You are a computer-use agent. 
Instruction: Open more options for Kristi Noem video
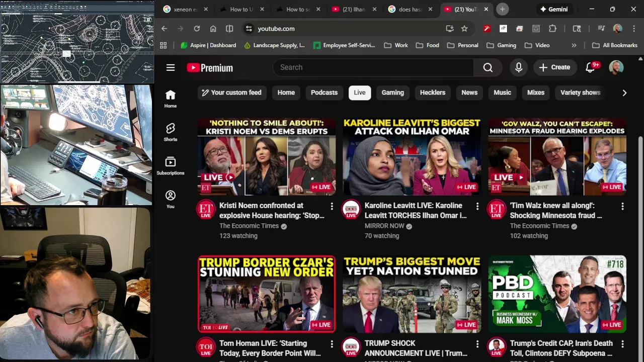[x=332, y=206]
